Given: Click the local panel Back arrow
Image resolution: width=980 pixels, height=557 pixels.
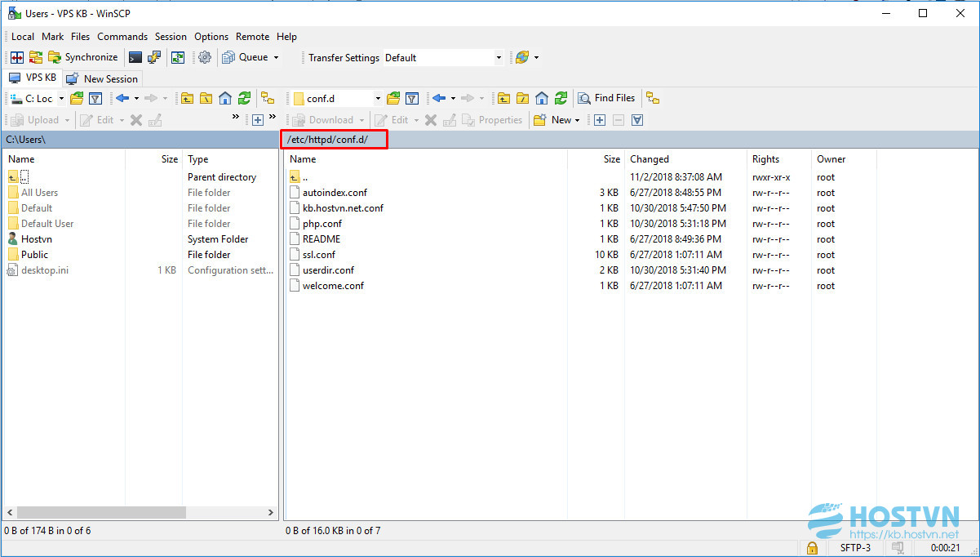Looking at the screenshot, I should (123, 98).
